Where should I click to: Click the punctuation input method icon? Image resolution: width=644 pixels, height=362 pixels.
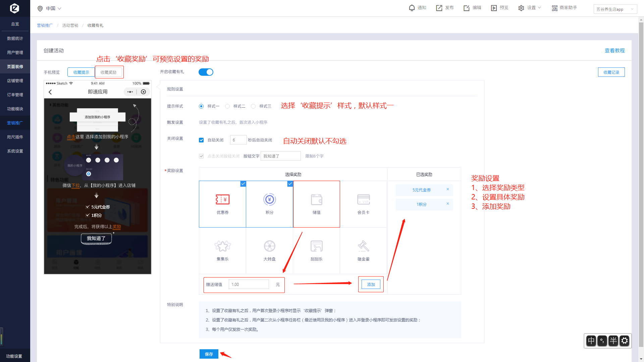click(x=602, y=341)
